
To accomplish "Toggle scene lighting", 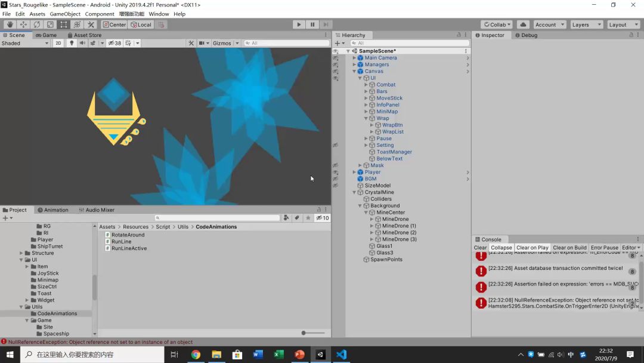I will point(72,43).
